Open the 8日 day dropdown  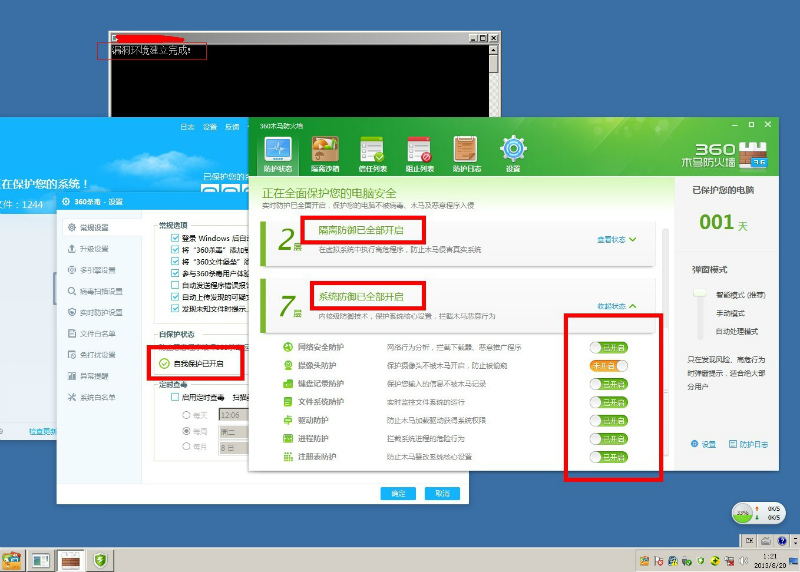[x=234, y=448]
